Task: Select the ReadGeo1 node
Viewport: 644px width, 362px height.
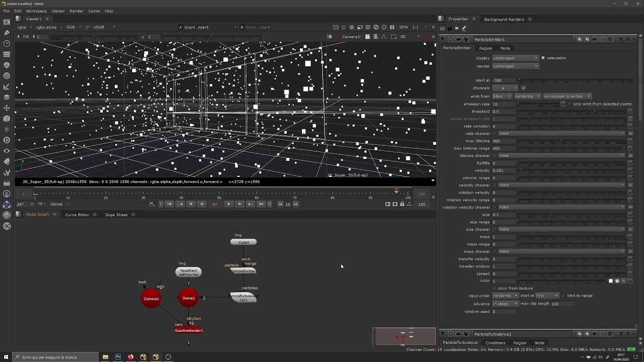Action: pos(189,273)
